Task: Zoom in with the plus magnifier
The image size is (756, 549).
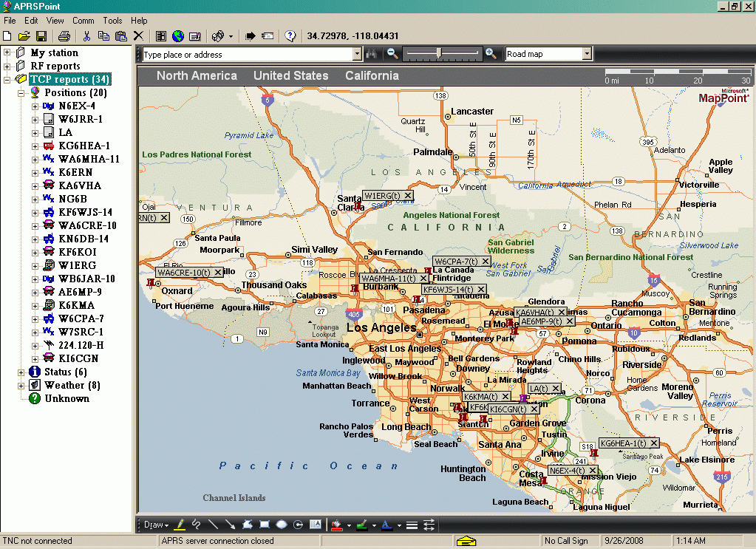Action: (491, 53)
